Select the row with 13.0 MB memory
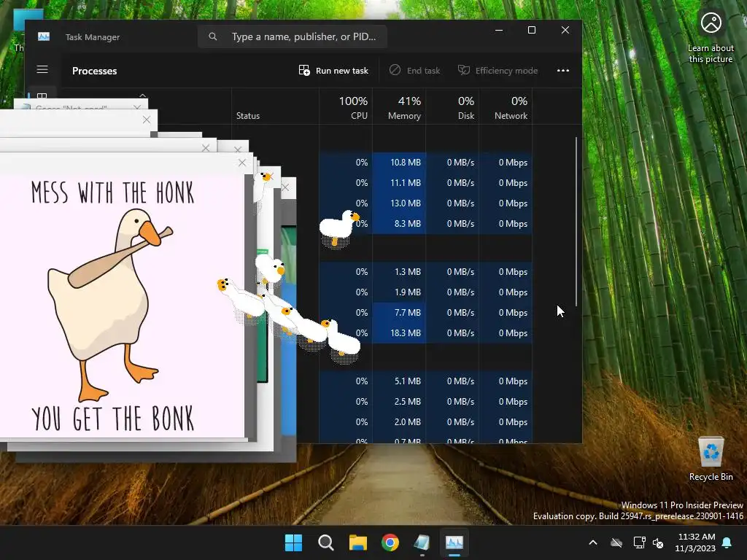This screenshot has width=747, height=560. coord(425,203)
